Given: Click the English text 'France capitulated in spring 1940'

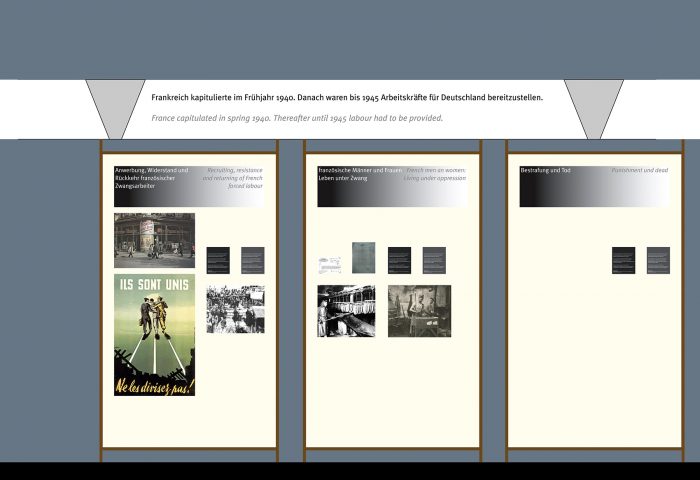Looking at the screenshot, I should [297, 118].
